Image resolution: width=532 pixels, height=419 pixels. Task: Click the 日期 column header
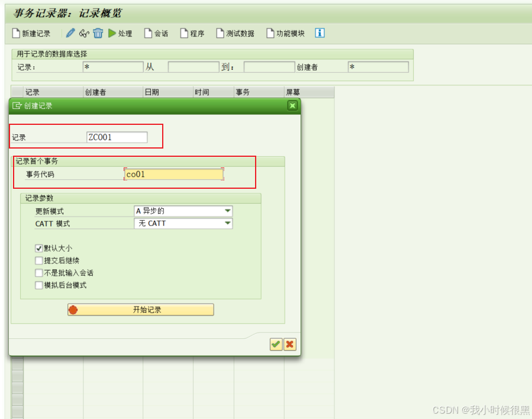168,92
